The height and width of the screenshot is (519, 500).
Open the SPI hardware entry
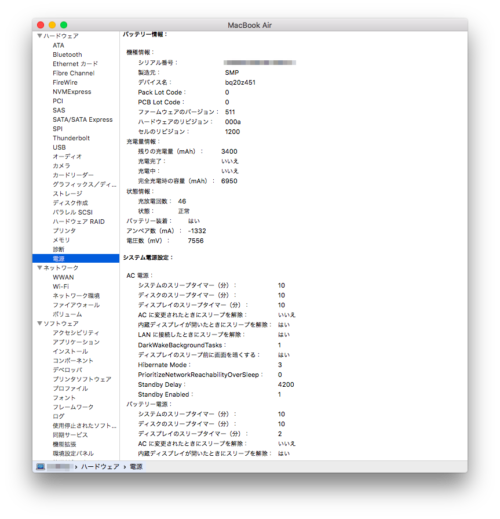(57, 129)
